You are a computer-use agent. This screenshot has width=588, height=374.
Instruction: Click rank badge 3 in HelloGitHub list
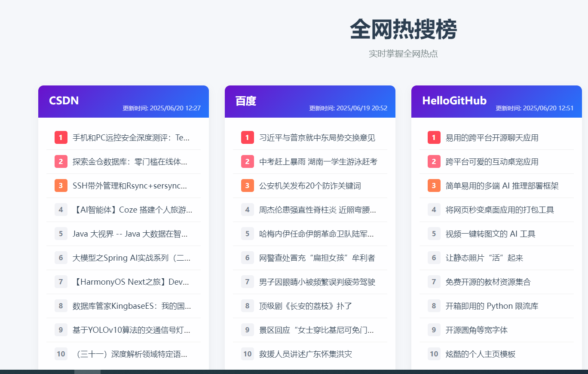click(434, 185)
